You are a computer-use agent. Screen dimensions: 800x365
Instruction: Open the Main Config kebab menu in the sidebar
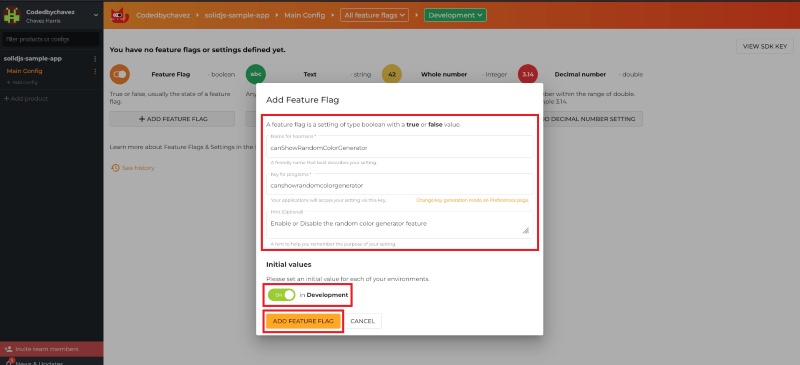pyautogui.click(x=95, y=71)
